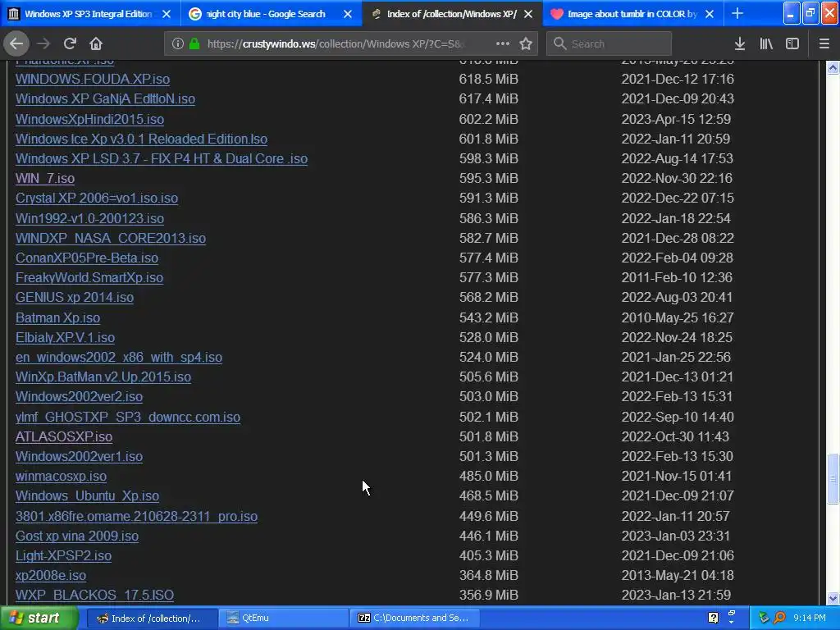Open 3801.x86fre.omame.210628-2311_pro.iso link
This screenshot has width=840, height=630.
[137, 517]
